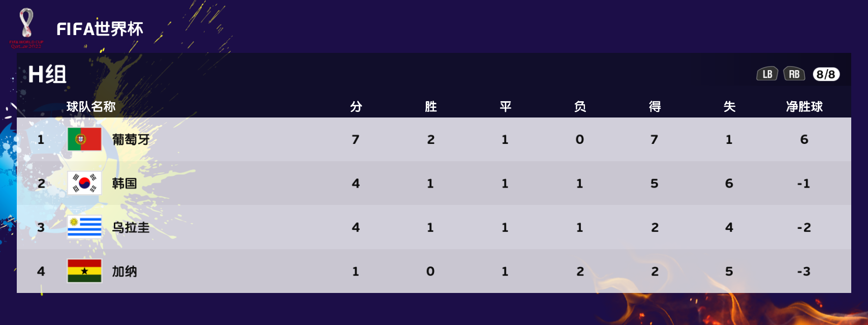Click the RB next group button

[794, 74]
